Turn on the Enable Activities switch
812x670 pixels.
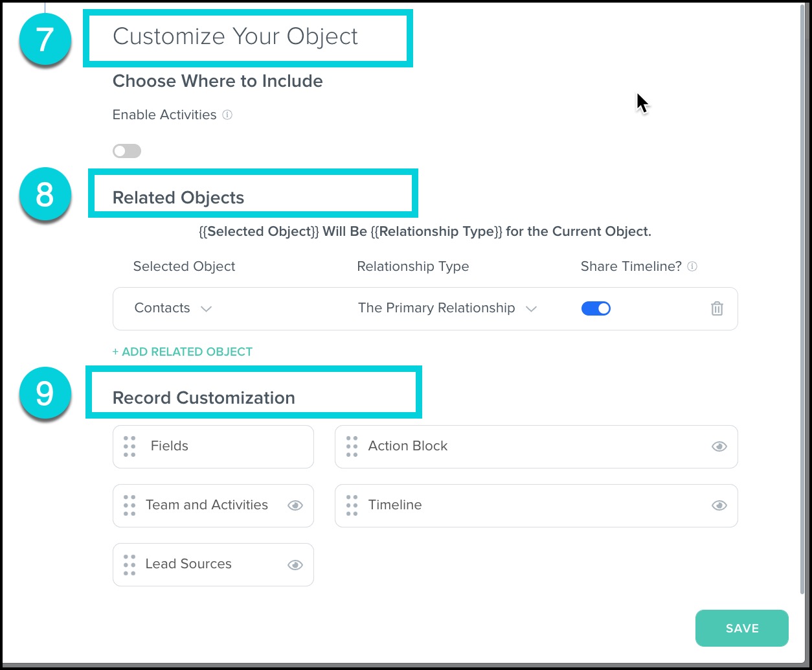coord(127,151)
